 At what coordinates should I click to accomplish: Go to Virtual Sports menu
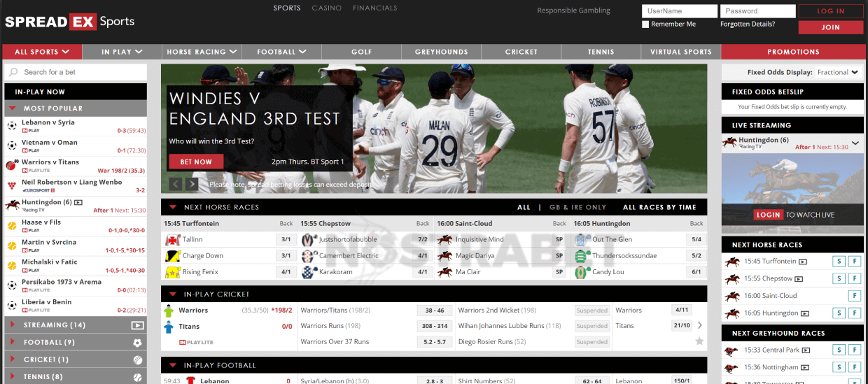[681, 52]
